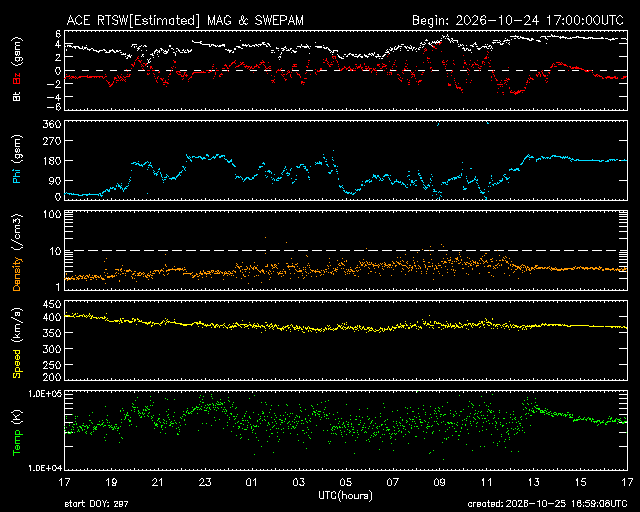
Task: Click the "21" hour tick label
Action: coord(158,482)
